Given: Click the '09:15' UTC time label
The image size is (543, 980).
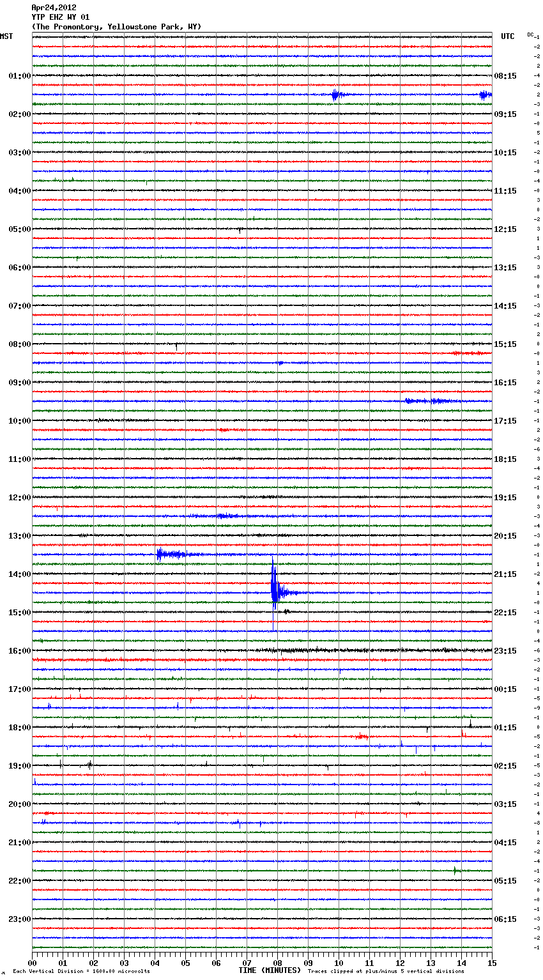Looking at the screenshot, I should tap(505, 114).
